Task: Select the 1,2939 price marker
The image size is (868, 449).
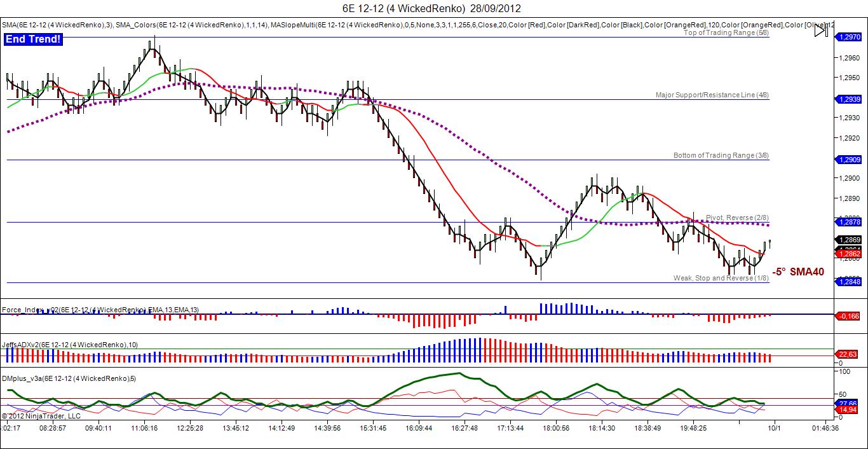Action: [x=848, y=99]
